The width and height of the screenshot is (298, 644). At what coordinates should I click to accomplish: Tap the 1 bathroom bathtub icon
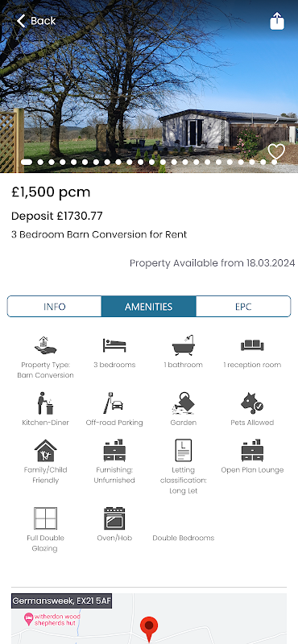(184, 345)
